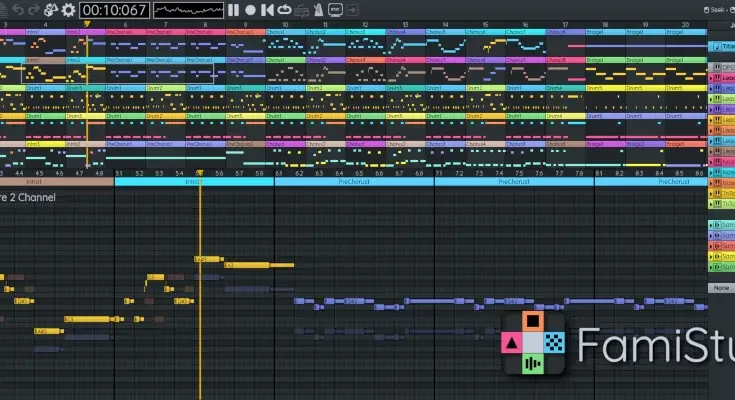Click the oscilloscope waveform display

(x=187, y=9)
